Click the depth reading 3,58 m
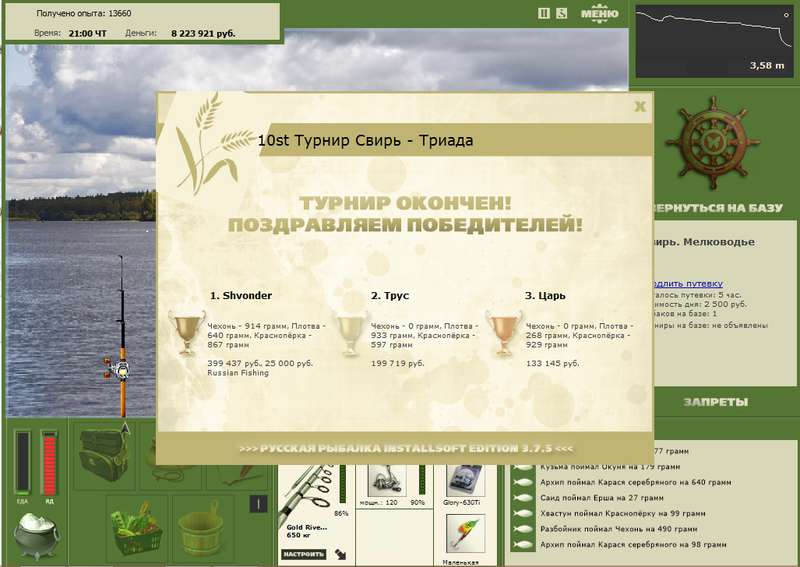The height and width of the screenshot is (567, 800). click(767, 65)
